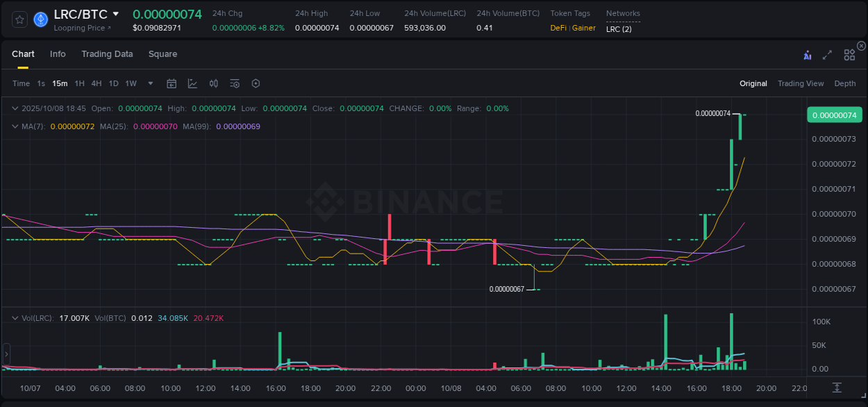Switch chart to Trading View mode
Image resolution: width=868 pixels, height=407 pixels.
point(800,83)
